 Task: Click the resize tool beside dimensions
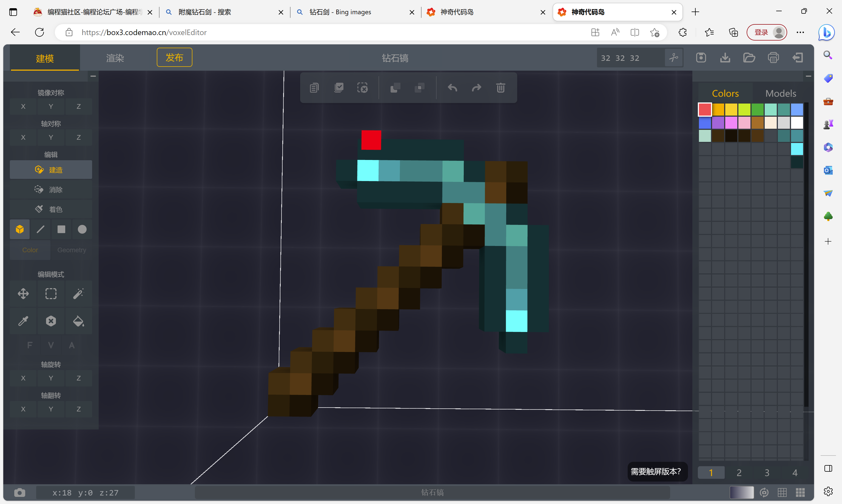pyautogui.click(x=674, y=58)
